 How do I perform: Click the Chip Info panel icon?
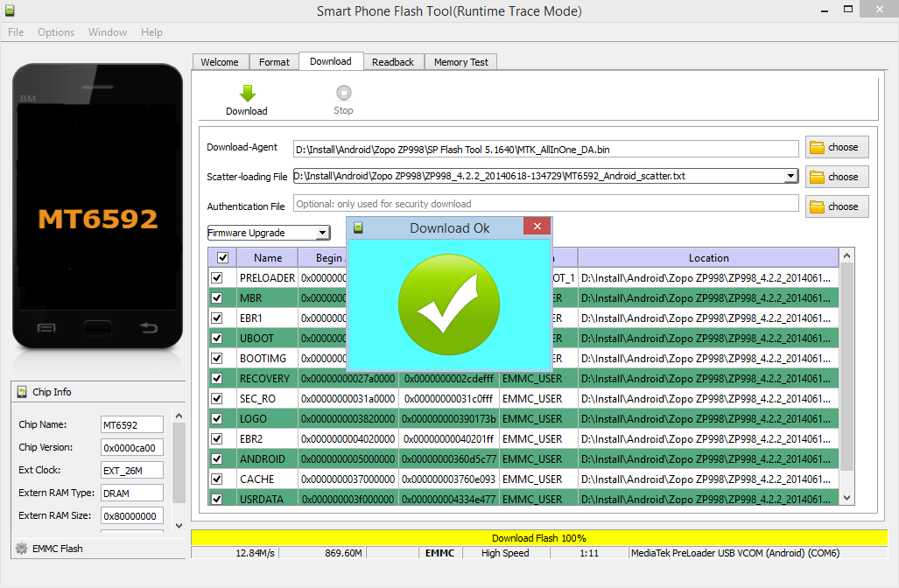22,392
